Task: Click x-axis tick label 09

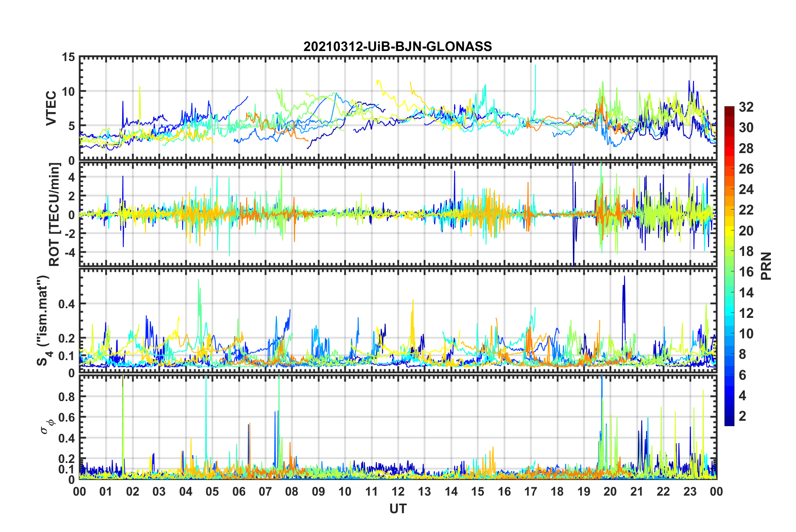Action: [x=318, y=491]
